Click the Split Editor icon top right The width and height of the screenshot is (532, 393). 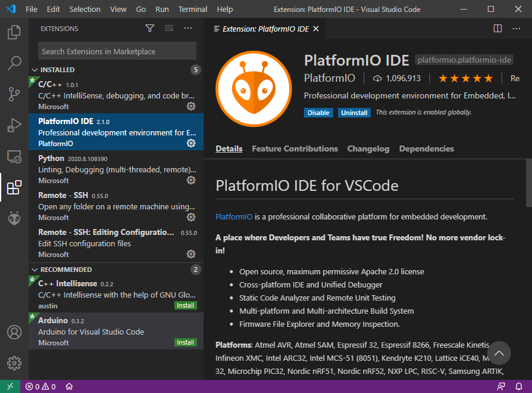click(497, 28)
